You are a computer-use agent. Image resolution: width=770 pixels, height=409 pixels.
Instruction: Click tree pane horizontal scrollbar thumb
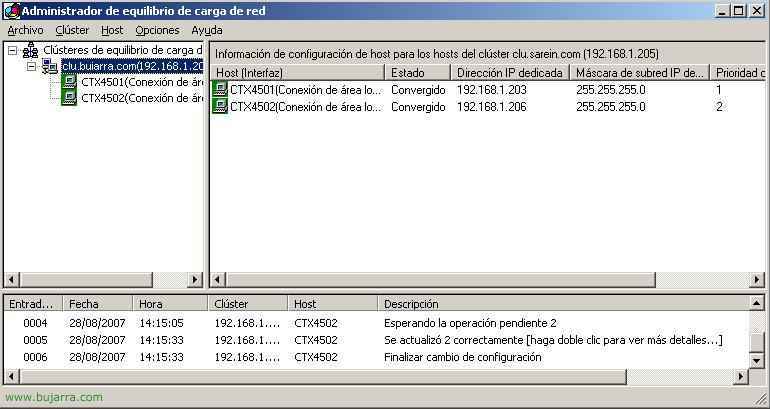(x=86, y=280)
